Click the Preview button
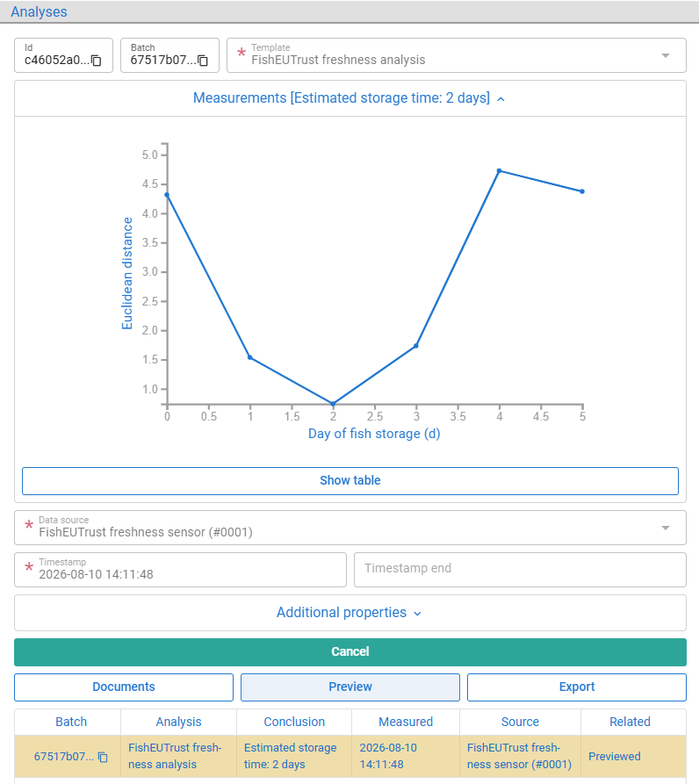Screen dimensions: 699x784 tap(350, 687)
